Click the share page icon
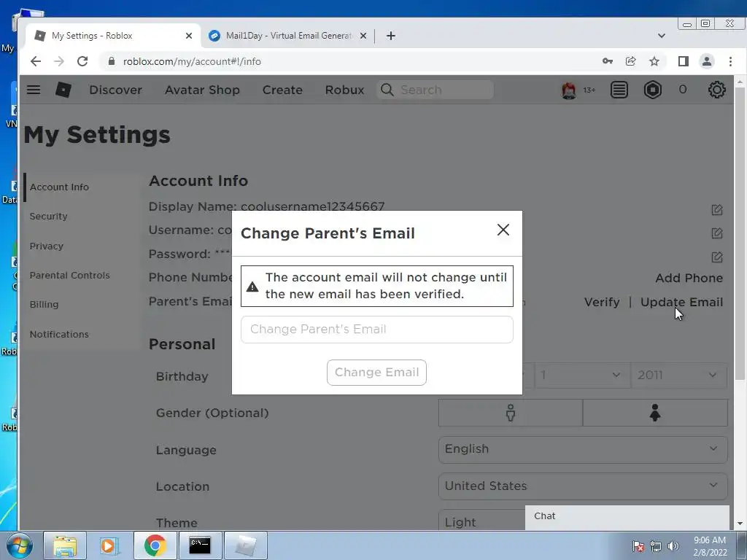This screenshot has height=560, width=747. (631, 61)
